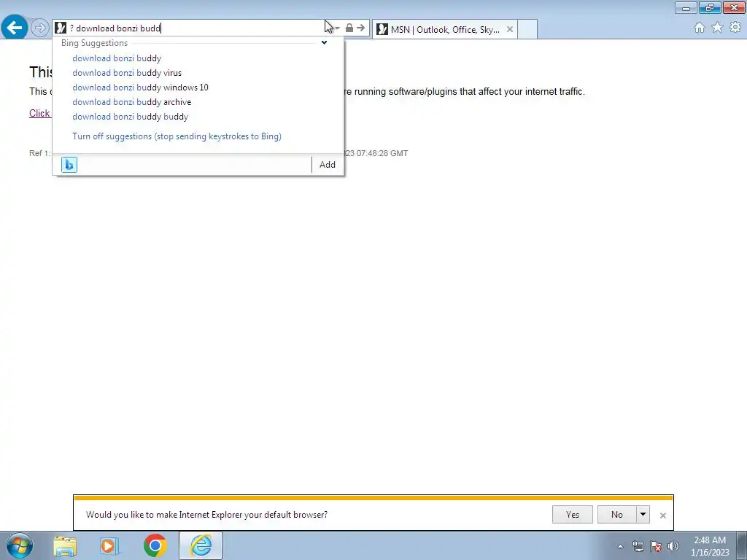
Task: Go to the Home page icon
Action: (700, 28)
